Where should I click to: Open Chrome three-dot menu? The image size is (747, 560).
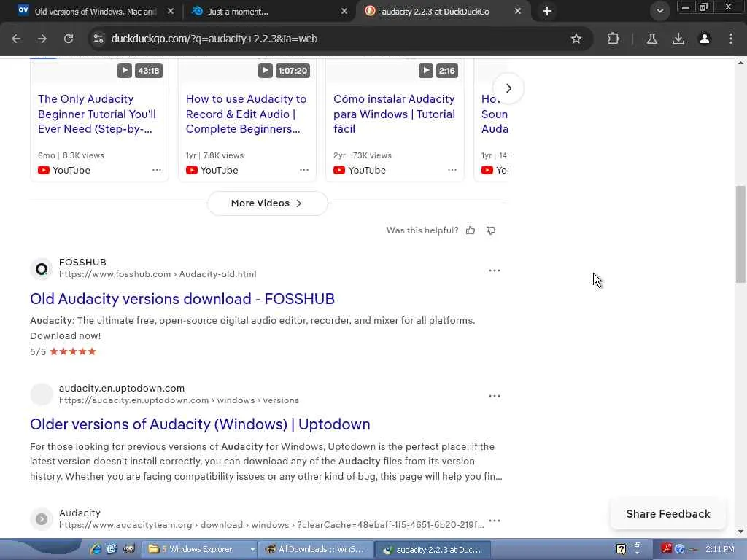pos(731,39)
